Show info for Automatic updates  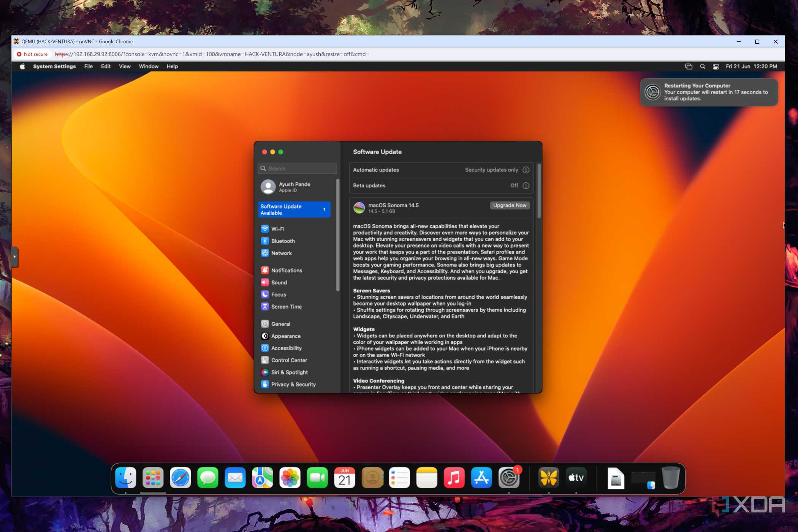click(526, 170)
